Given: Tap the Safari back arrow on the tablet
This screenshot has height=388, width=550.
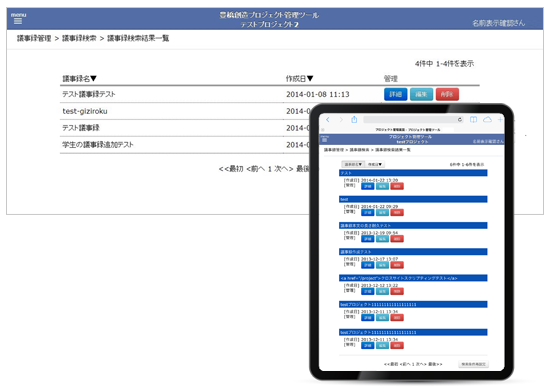Looking at the screenshot, I should click(x=328, y=120).
